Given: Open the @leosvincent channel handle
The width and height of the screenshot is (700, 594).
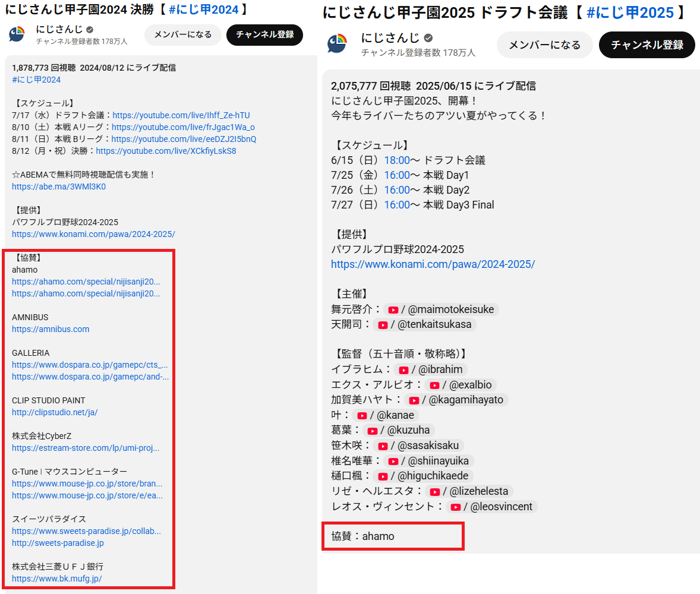Looking at the screenshot, I should pyautogui.click(x=502, y=507).
